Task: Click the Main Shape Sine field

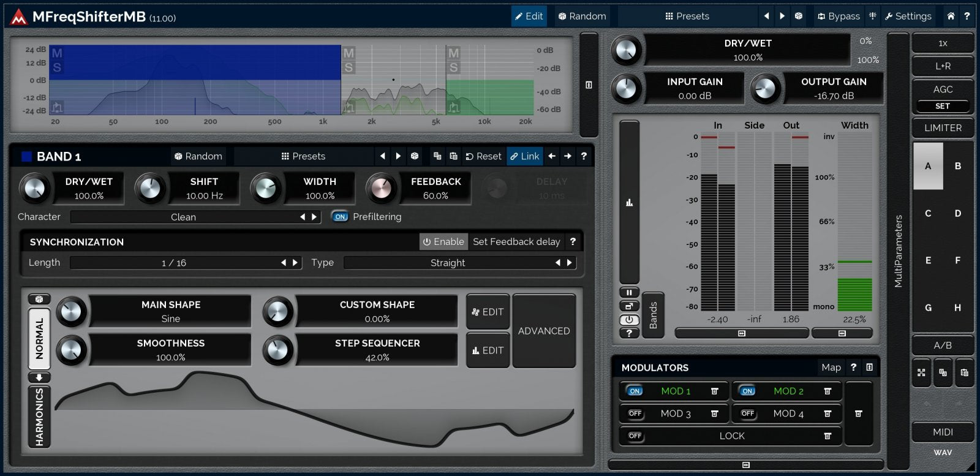Action: [171, 311]
